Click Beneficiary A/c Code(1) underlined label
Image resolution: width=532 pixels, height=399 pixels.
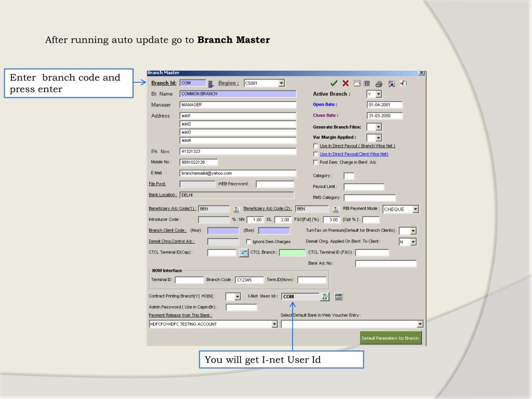172,209
